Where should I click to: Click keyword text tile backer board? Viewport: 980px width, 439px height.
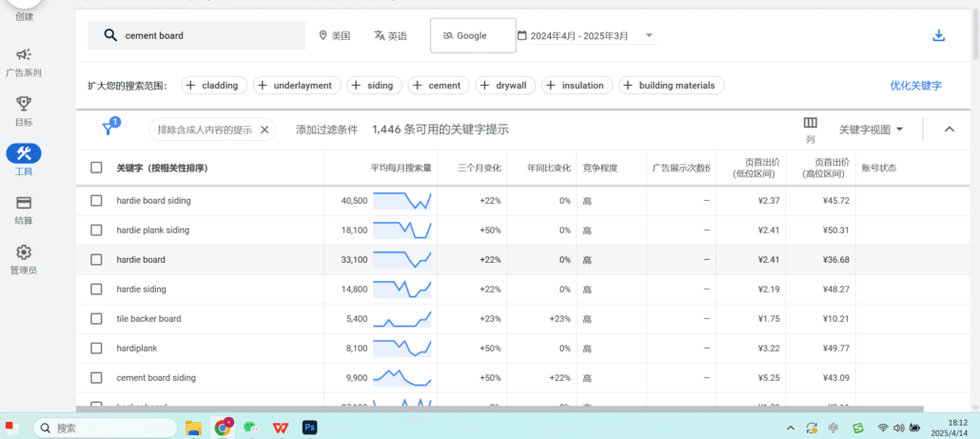(x=148, y=318)
